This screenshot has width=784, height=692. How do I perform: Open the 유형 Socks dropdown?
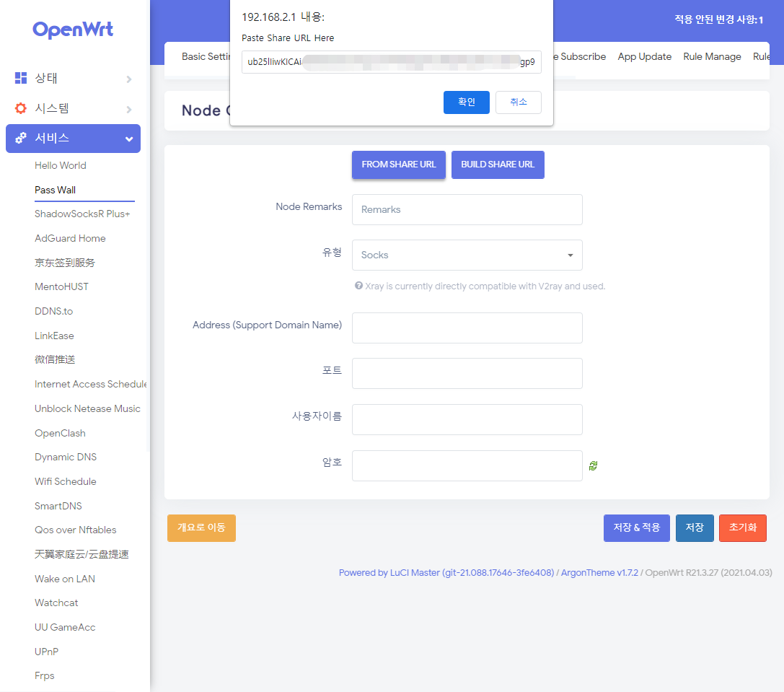click(x=467, y=255)
